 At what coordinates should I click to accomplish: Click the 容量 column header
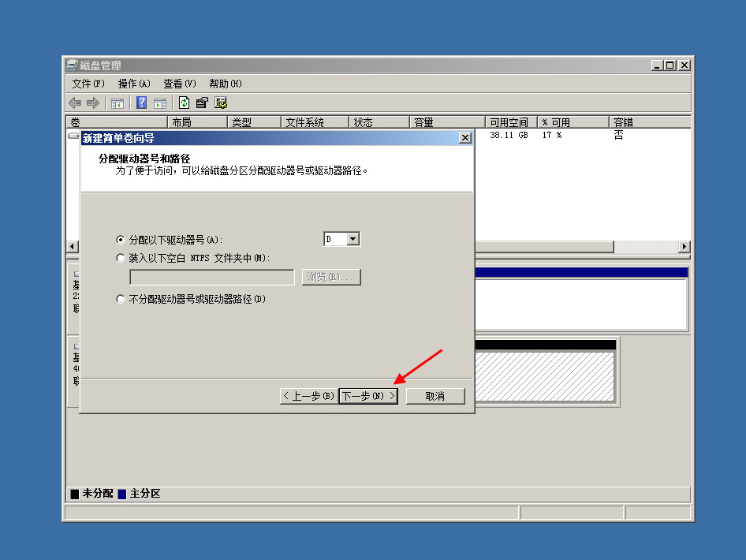tap(448, 122)
